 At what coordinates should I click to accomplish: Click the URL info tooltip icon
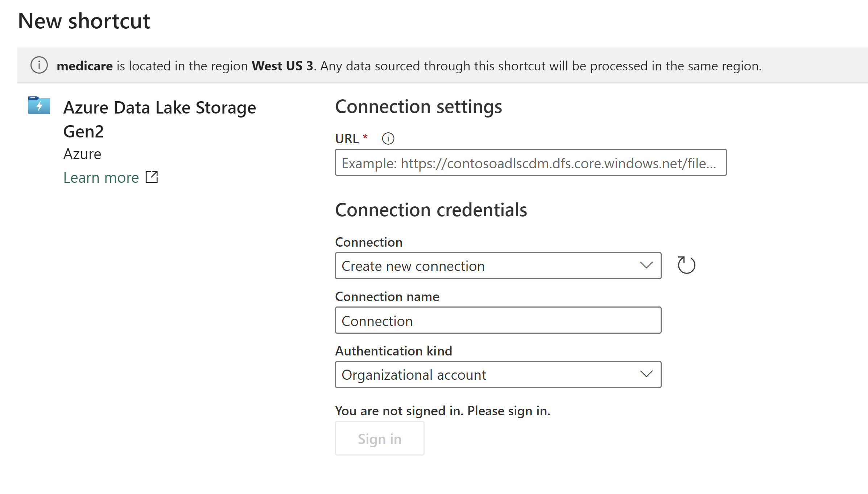[x=388, y=139]
